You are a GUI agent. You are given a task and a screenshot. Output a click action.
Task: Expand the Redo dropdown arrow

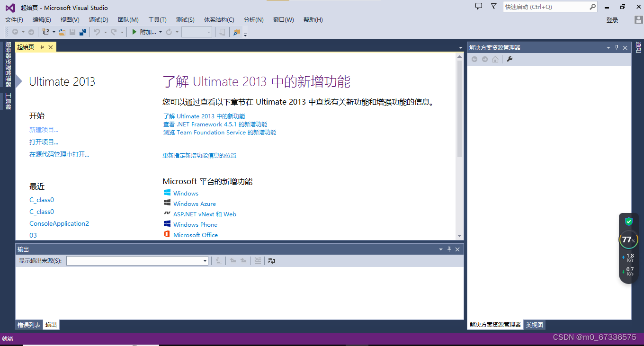pyautogui.click(x=122, y=32)
